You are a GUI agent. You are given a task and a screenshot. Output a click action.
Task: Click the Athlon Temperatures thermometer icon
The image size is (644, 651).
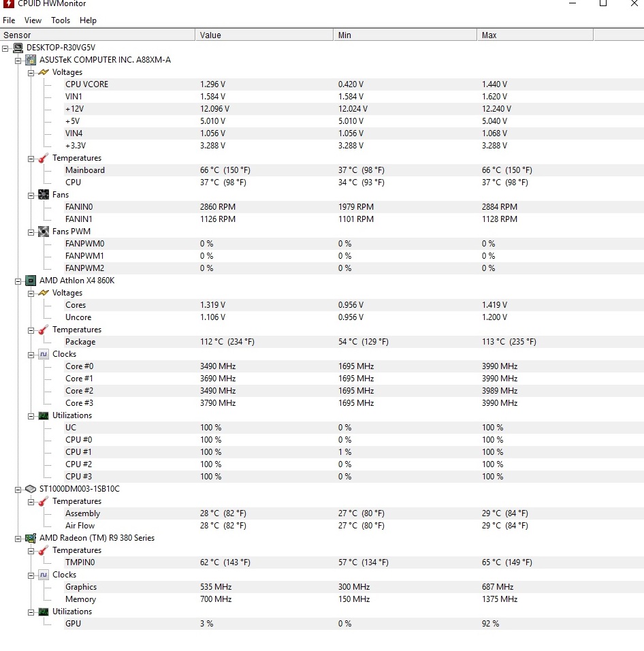[44, 330]
